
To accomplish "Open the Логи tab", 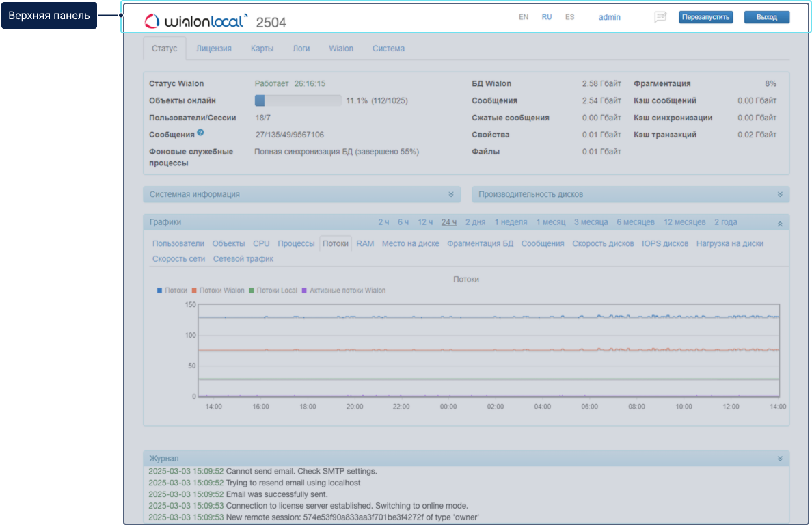I will tap(301, 49).
